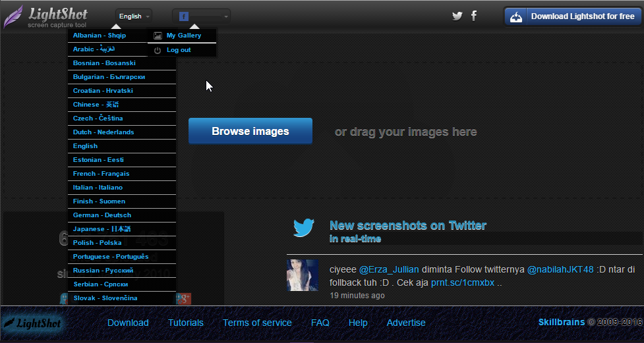
Task: Select Estonian - Eesti language
Action: [122, 160]
